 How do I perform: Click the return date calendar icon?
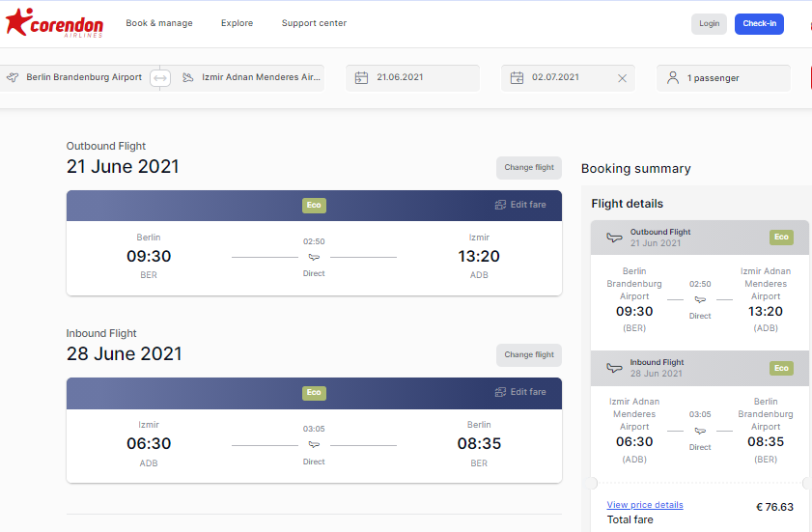517,77
